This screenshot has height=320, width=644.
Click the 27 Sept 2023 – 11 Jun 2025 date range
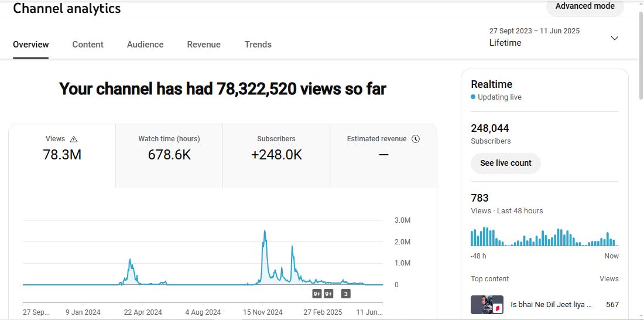(534, 30)
